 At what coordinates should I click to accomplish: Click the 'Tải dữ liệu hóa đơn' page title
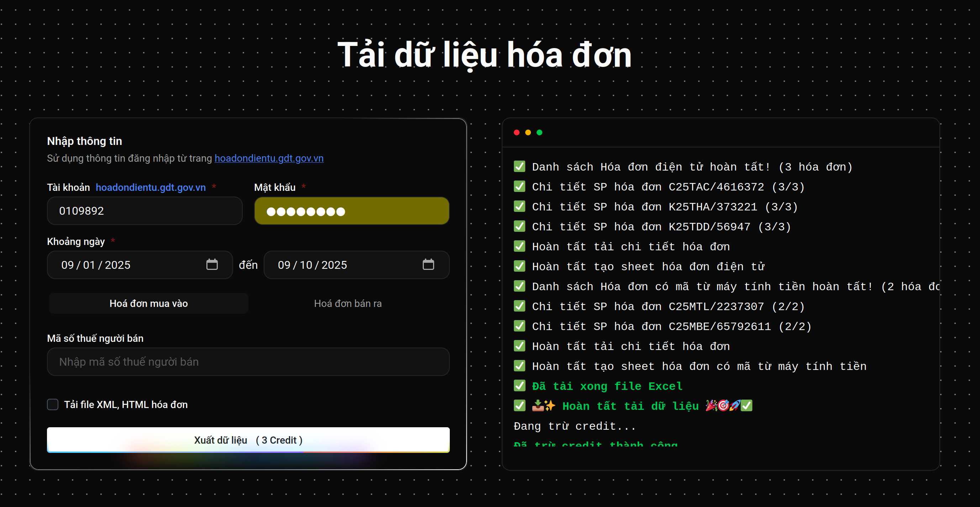point(485,55)
